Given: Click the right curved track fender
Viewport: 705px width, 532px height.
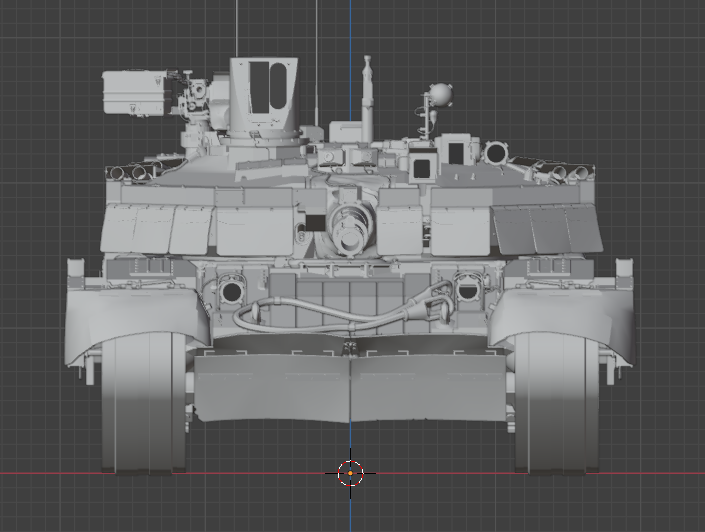Looking at the screenshot, I should coord(565,322).
